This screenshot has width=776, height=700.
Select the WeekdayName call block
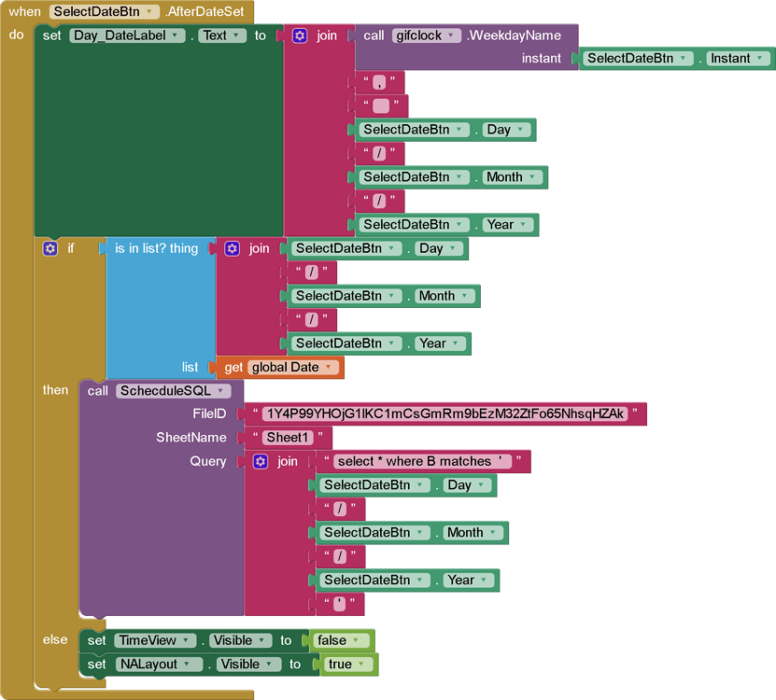point(514,35)
